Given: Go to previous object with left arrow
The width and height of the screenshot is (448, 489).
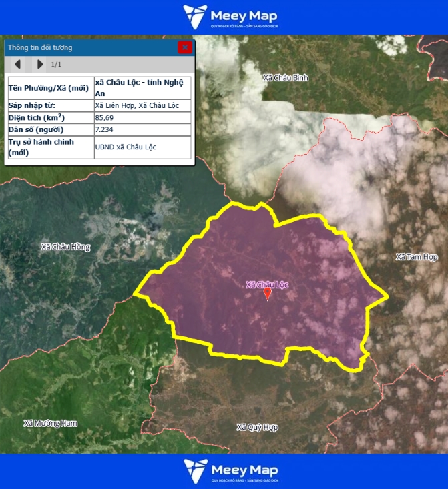Looking at the screenshot, I should pos(18,65).
